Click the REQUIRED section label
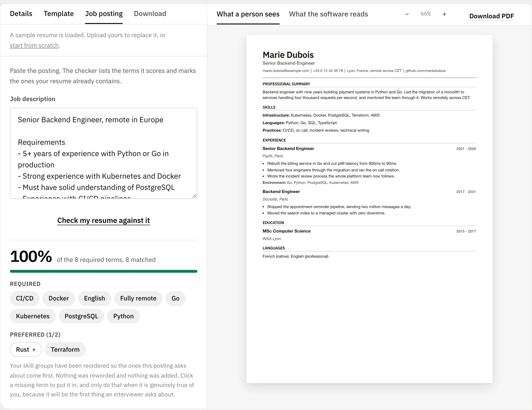The image size is (532, 410). coord(25,284)
